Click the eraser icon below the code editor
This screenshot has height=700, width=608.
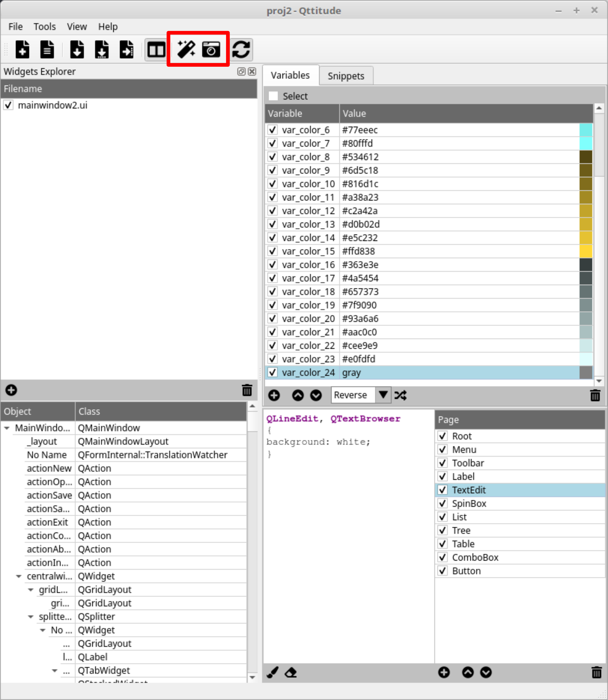tap(291, 672)
